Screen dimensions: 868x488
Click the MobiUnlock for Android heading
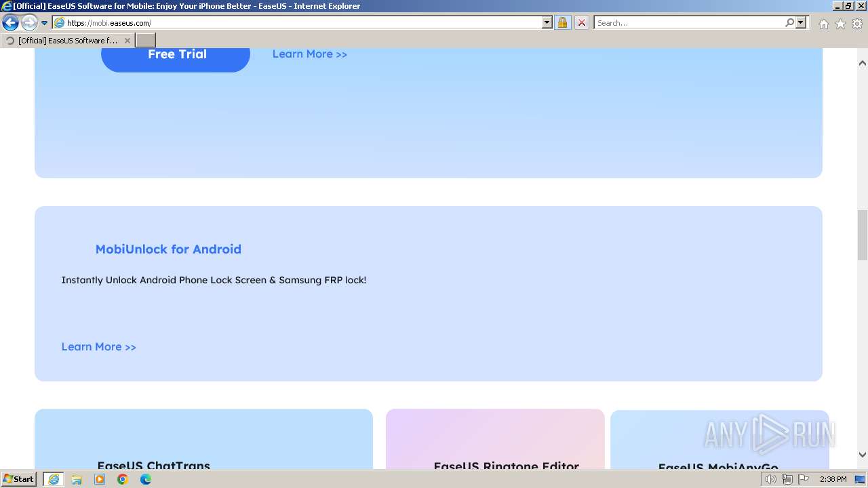click(168, 249)
